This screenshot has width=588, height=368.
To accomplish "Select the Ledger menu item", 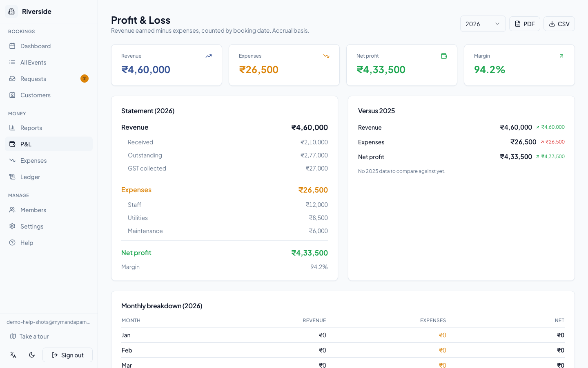I will click(49, 177).
